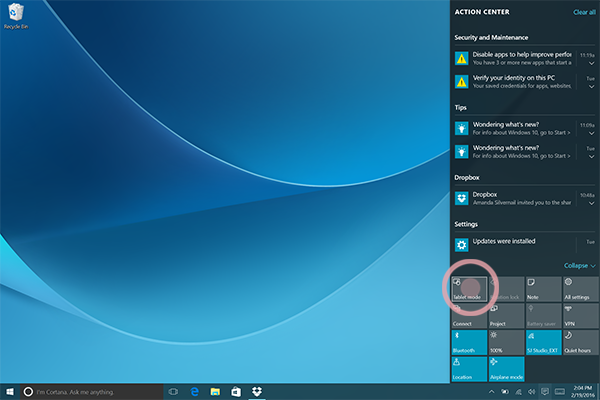Open the touch keyboard tray icon
The height and width of the screenshot is (400, 600).
(560, 392)
